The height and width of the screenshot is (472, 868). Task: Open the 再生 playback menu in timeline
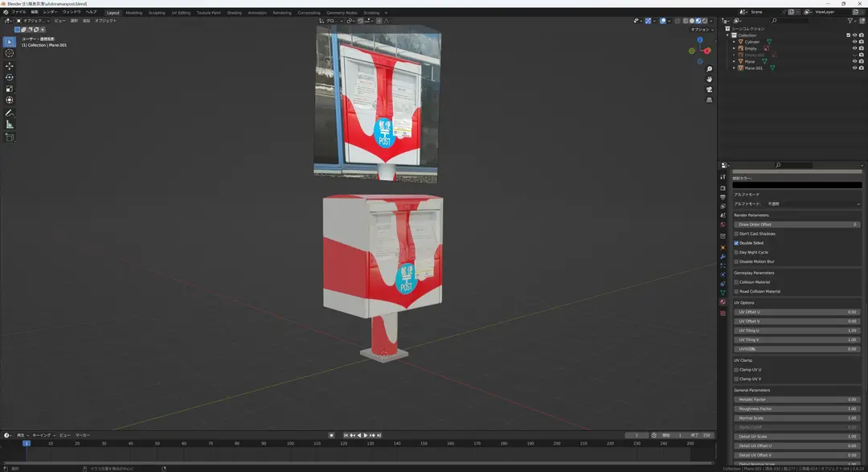point(21,436)
